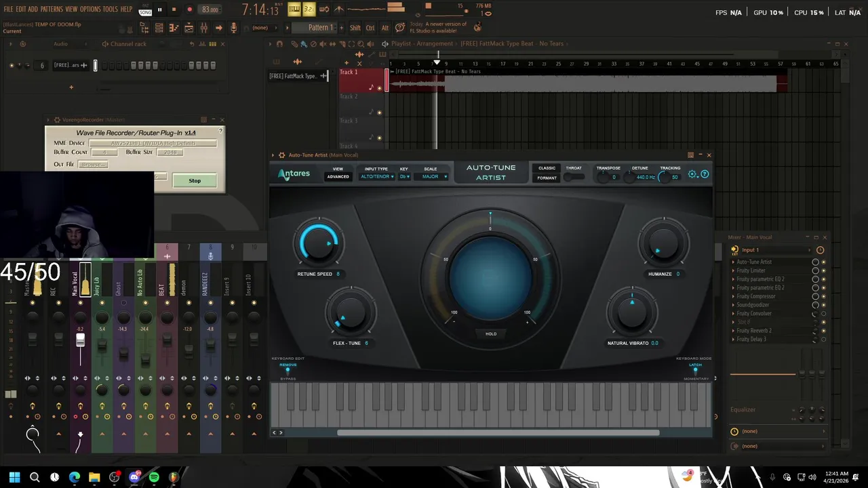Click the Humanize knob
Viewport: 868px width, 488px height.
[664, 243]
